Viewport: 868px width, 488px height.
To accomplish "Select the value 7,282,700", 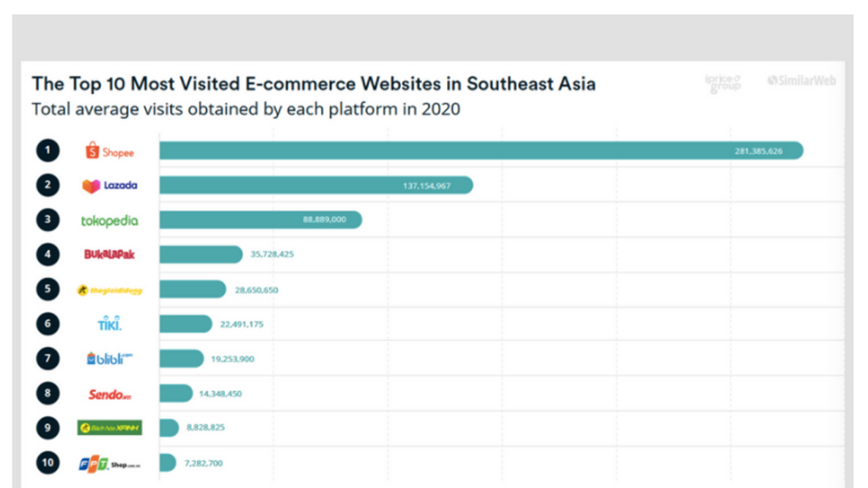I will tap(203, 464).
